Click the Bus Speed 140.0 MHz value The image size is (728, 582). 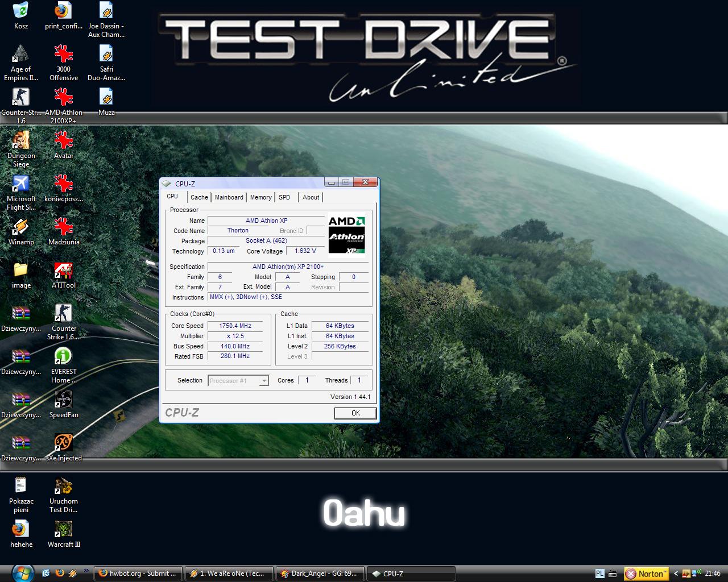click(x=235, y=346)
